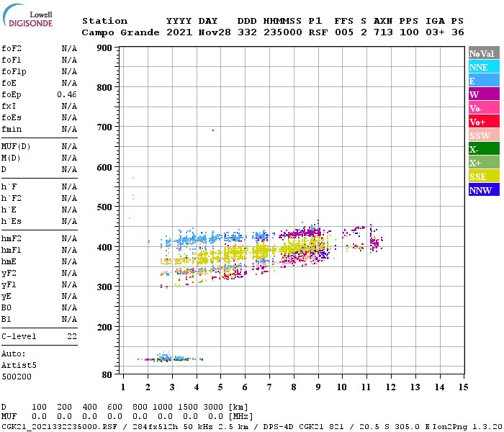Click the 9 MHz frequency axis label
Screen dimensions: 504x432
tap(318, 387)
